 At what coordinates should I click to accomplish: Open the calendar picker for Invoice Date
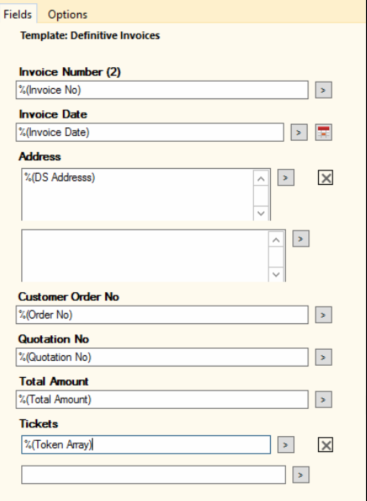[x=323, y=132]
